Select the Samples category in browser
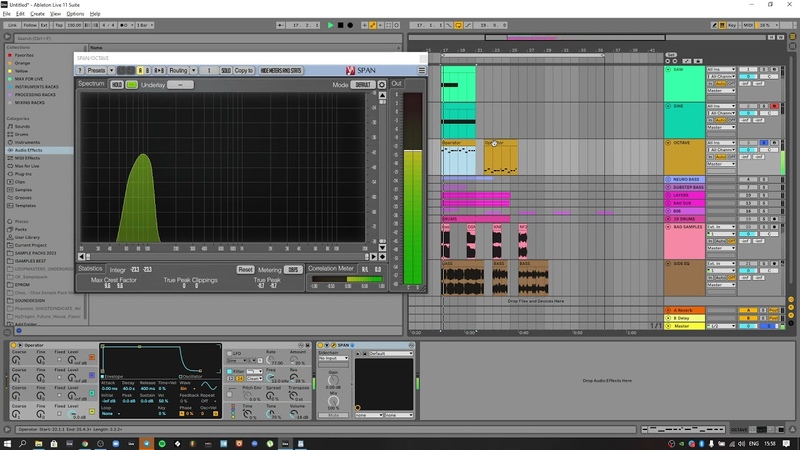Viewport: 800px width, 450px height. coord(23,190)
